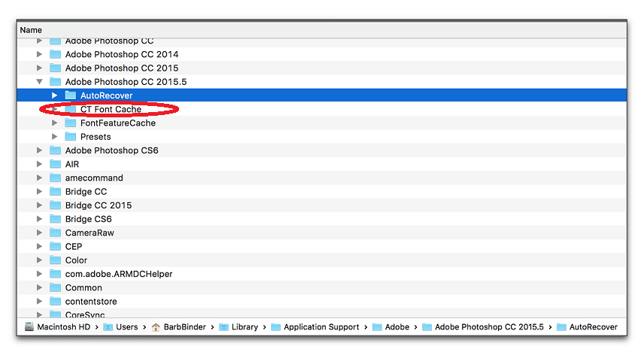
Task: Click the Bridge CC folder icon
Action: (55, 191)
